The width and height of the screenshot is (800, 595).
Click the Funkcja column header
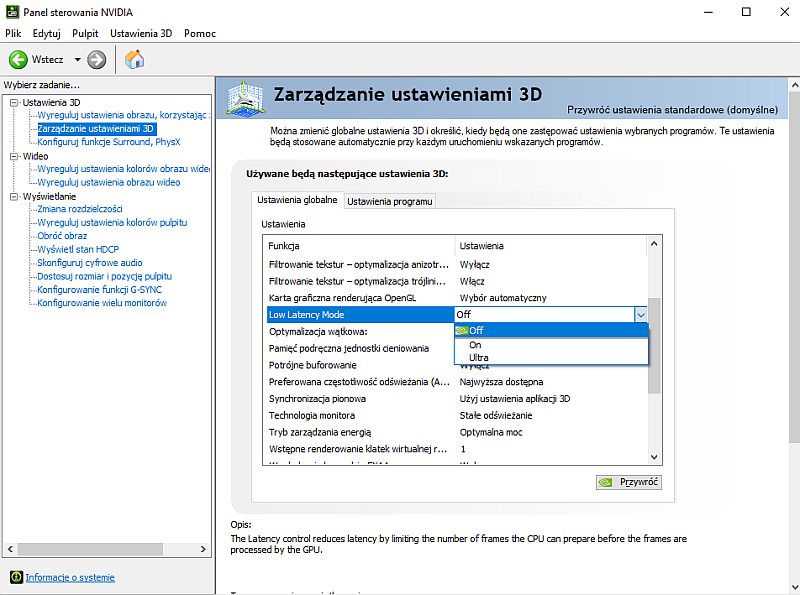click(x=359, y=246)
